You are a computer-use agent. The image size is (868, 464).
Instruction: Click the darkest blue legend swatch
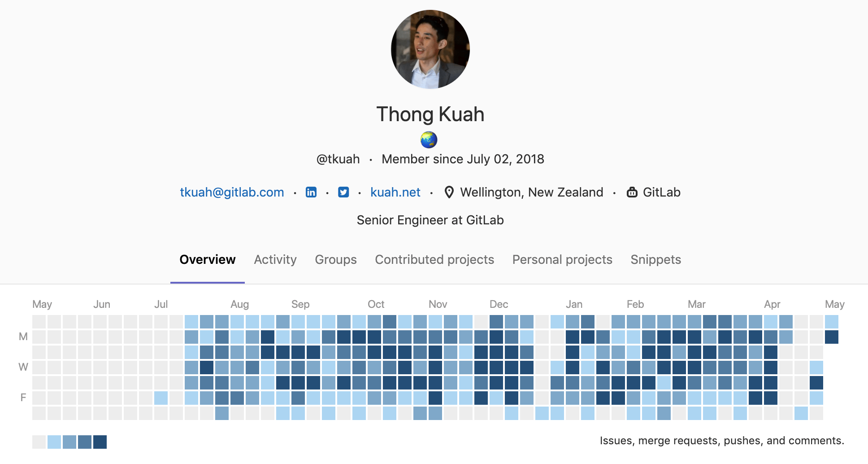point(100,442)
